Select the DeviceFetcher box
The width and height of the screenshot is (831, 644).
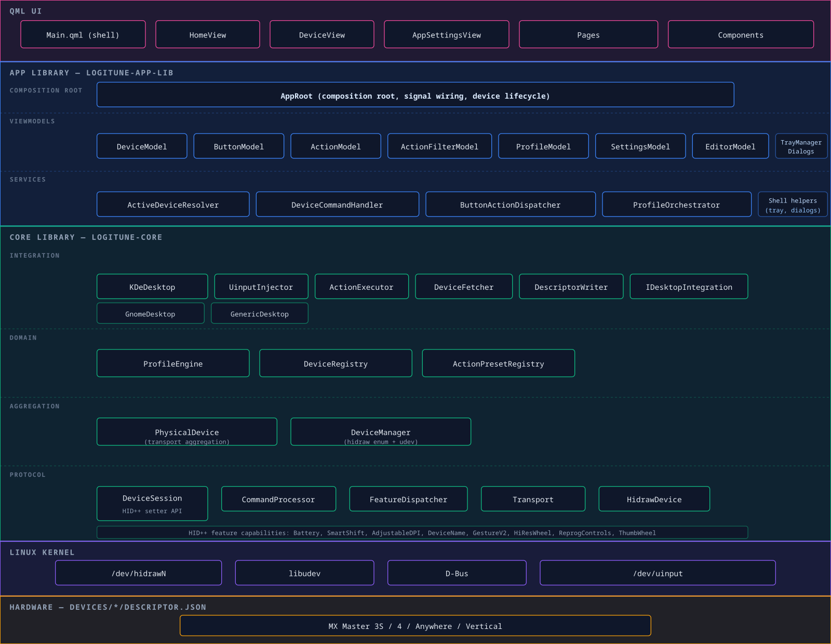pos(464,287)
